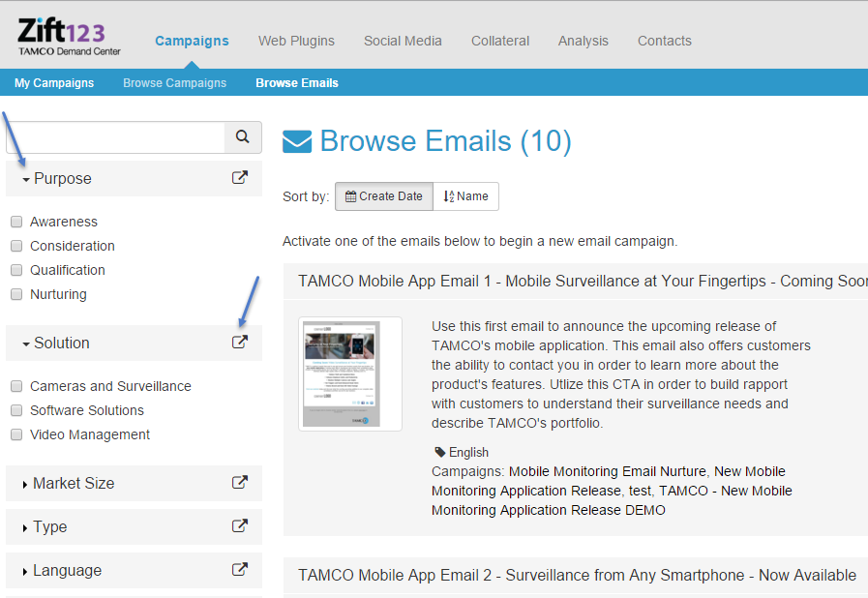Open the Mobile Monitoring Email Nurture link

(609, 471)
